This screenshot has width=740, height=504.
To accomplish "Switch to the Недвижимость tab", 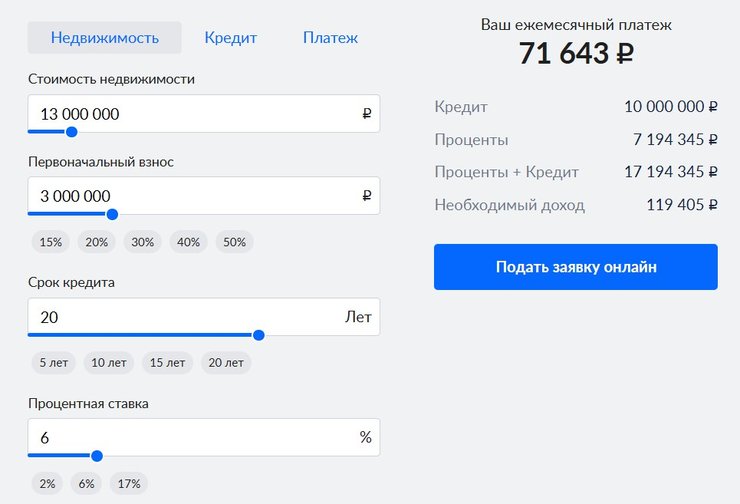I will pos(105,38).
